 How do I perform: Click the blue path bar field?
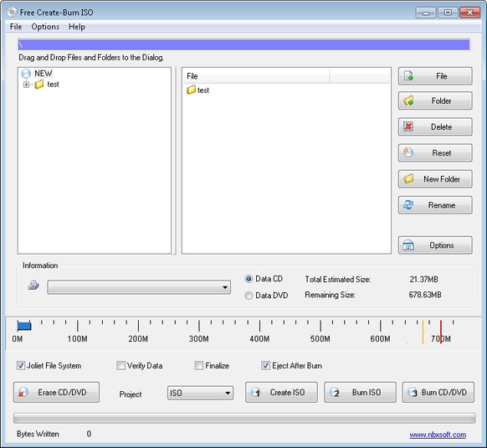pos(243,44)
